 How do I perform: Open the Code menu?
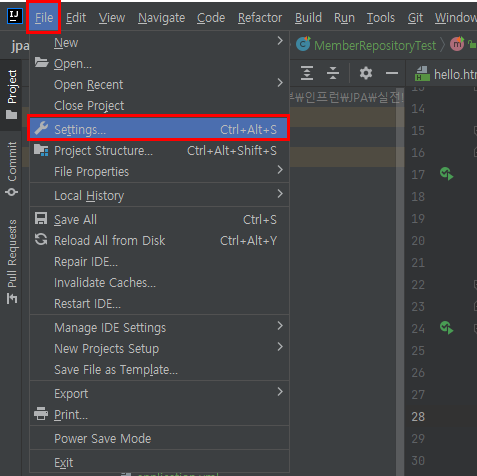pos(211,18)
